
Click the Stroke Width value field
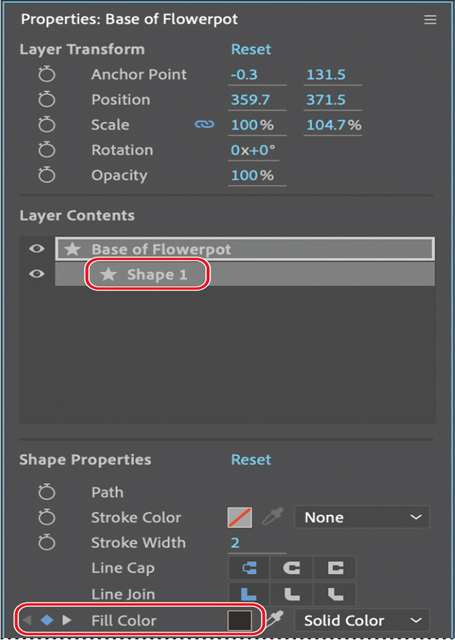point(257,543)
